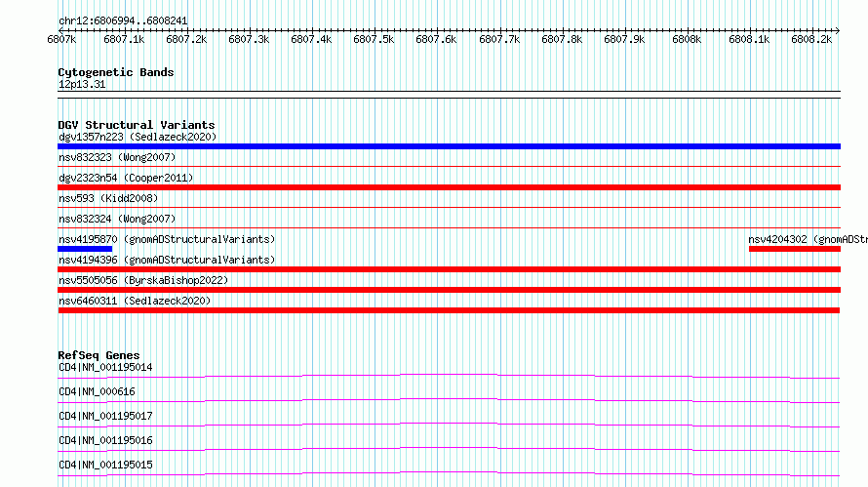868x487 pixels.
Task: Select transcript CD4|NM_001195015
Action: click(x=105, y=465)
